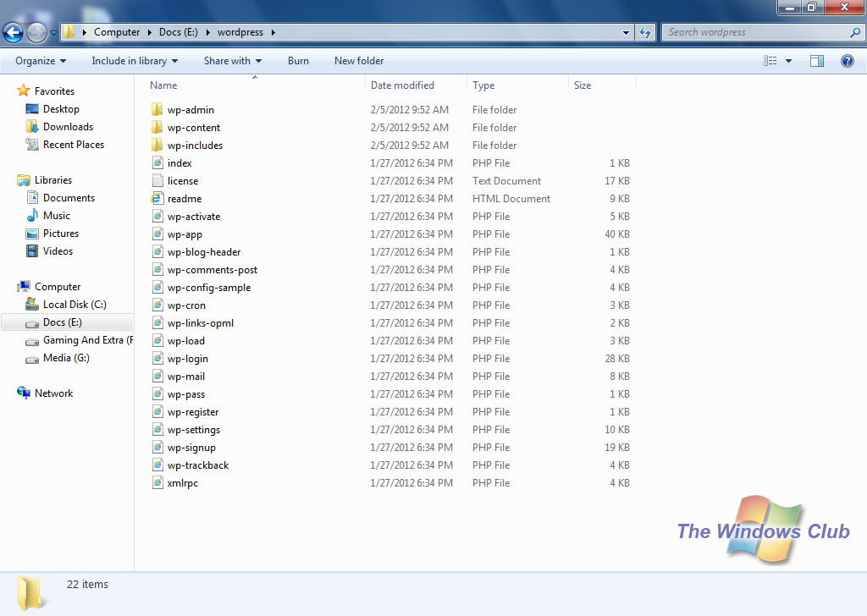867x616 pixels.
Task: Select Desktop under Favorites
Action: coord(61,109)
